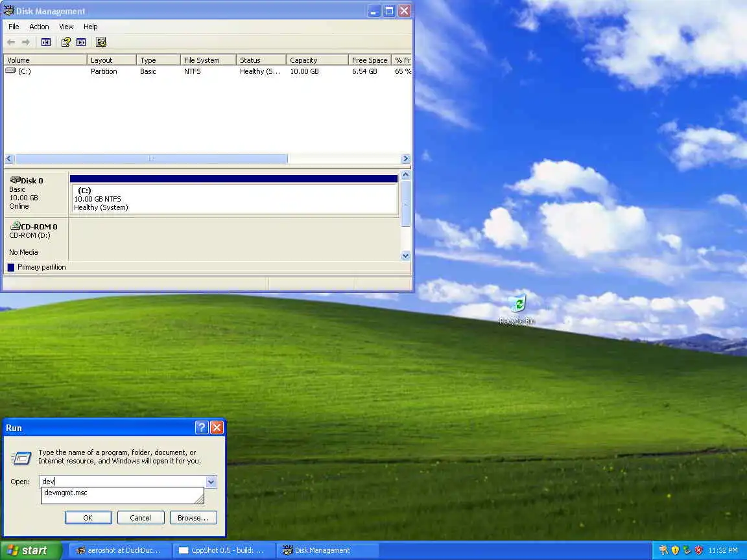Sort by the Layout column header

click(x=112, y=60)
